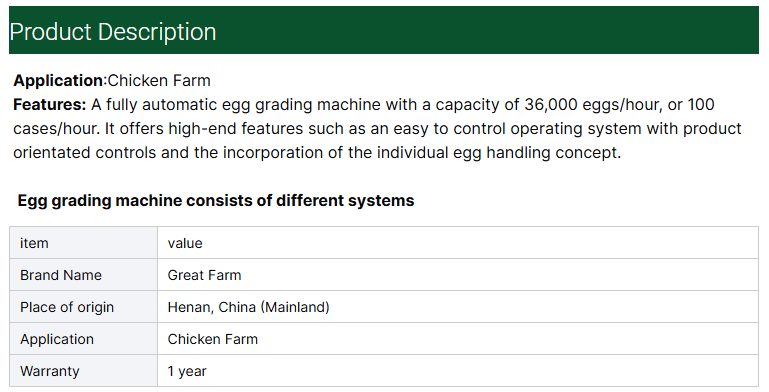Click the bold Application label
The width and height of the screenshot is (769, 392).
(58, 80)
